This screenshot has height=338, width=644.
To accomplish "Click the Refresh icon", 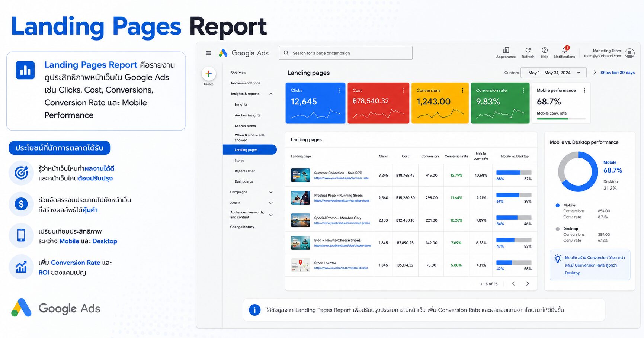I will 528,50.
